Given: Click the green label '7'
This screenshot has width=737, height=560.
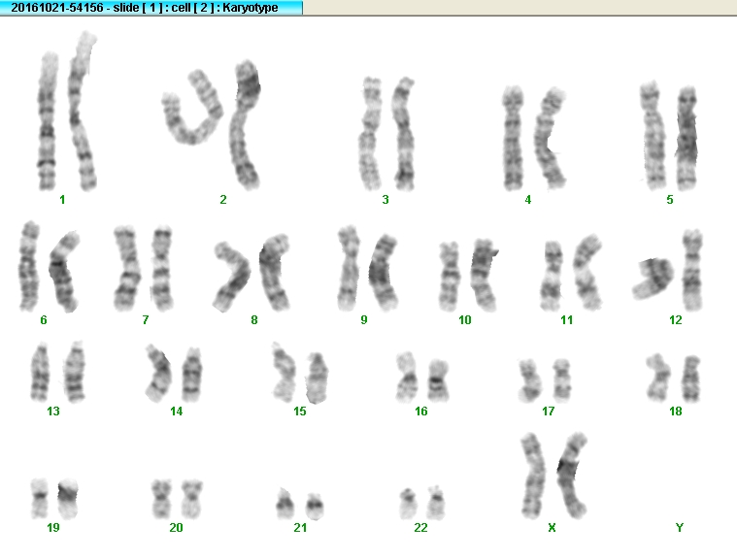Looking at the screenshot, I should [146, 320].
